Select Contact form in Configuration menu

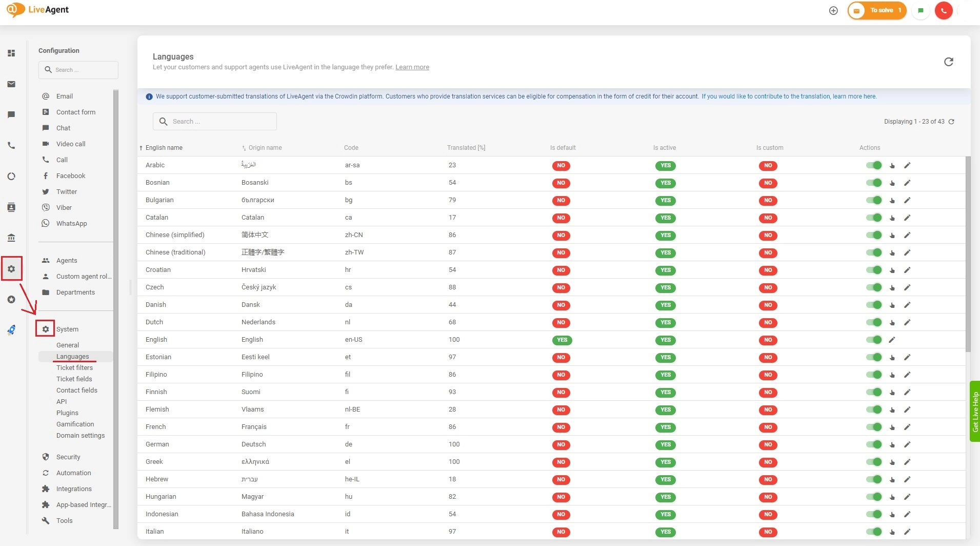click(x=75, y=112)
